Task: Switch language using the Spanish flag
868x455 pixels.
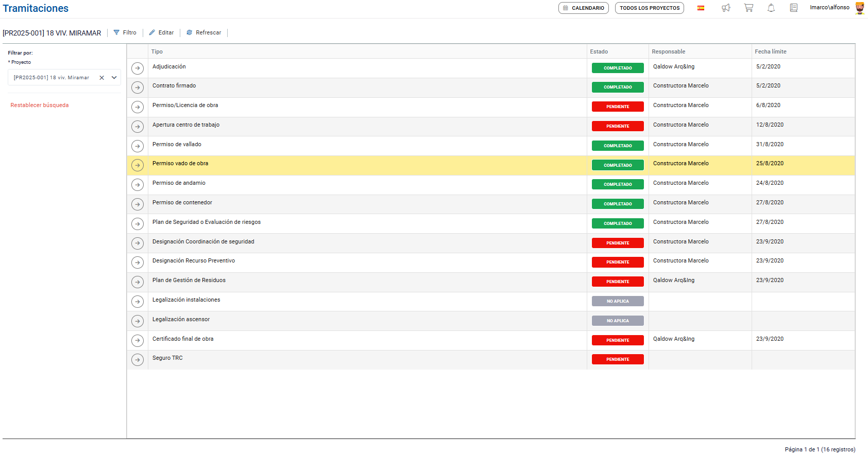Action: (x=701, y=8)
